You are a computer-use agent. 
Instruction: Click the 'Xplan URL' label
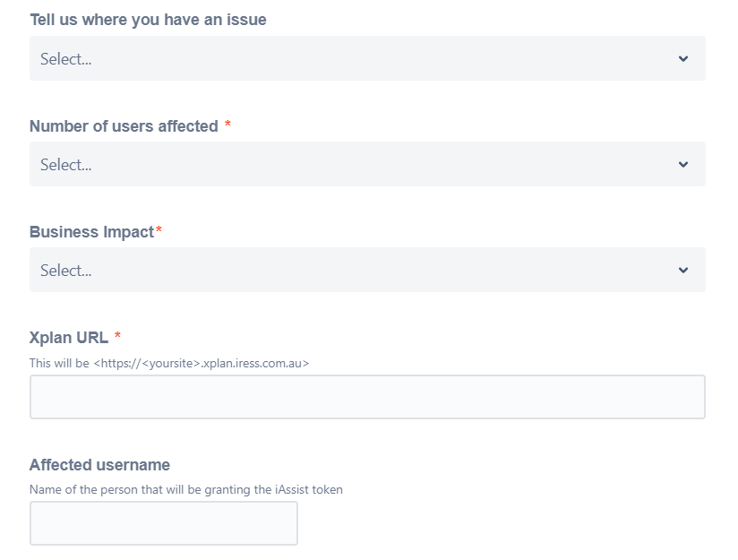tap(69, 338)
